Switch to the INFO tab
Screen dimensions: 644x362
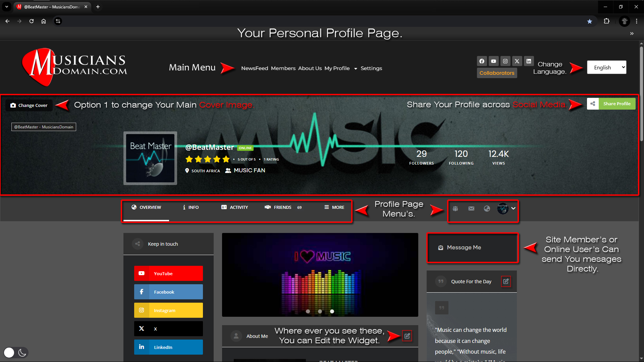point(191,207)
